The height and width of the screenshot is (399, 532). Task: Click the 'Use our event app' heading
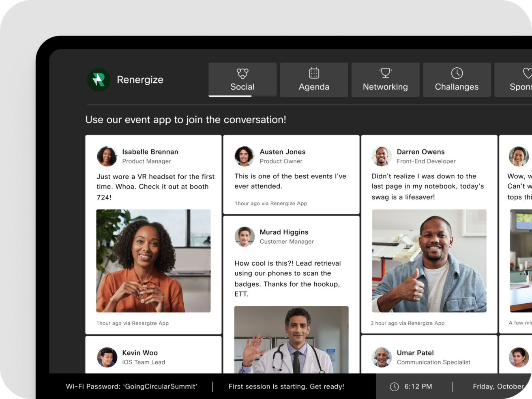coord(186,120)
